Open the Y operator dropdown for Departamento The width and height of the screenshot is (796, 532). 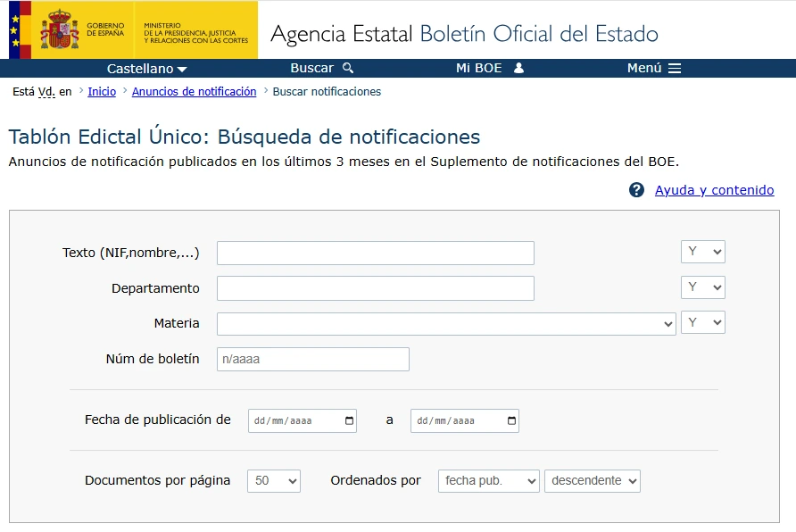702,287
